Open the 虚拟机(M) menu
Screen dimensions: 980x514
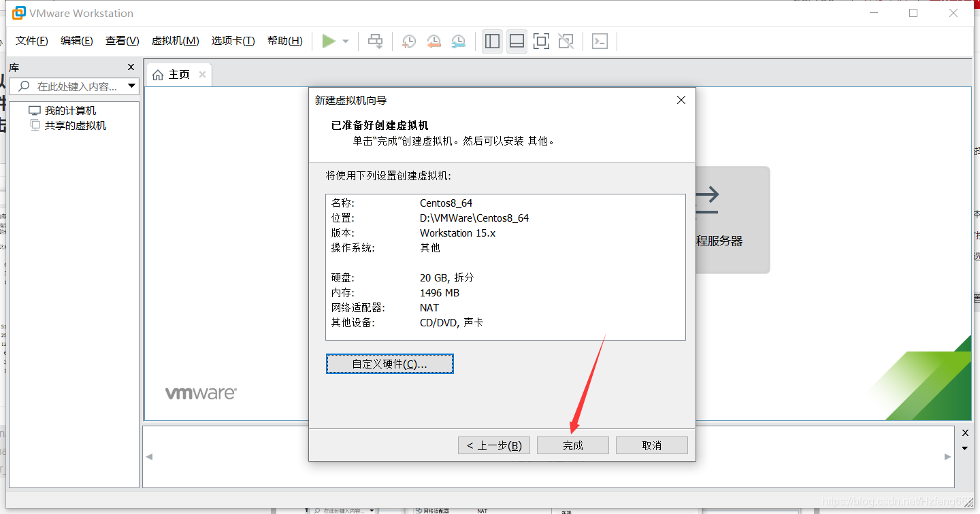[x=175, y=41]
